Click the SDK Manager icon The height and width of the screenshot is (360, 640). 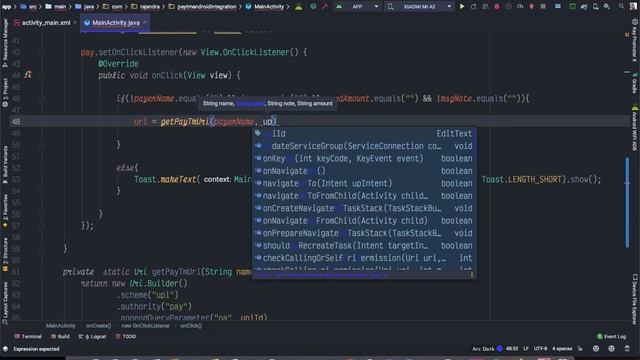(x=607, y=7)
